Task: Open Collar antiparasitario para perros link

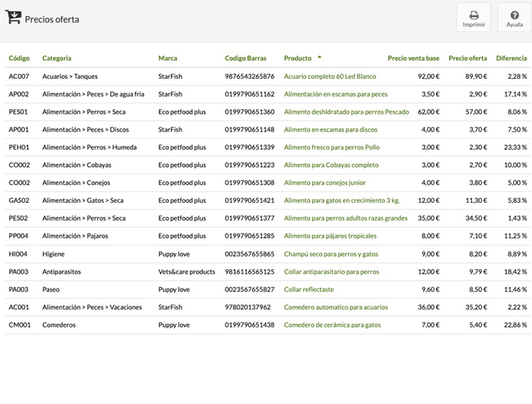Action: [332, 272]
